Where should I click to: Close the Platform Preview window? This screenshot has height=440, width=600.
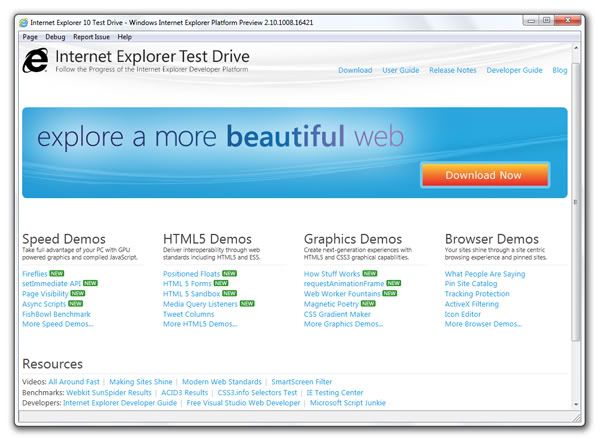568,21
